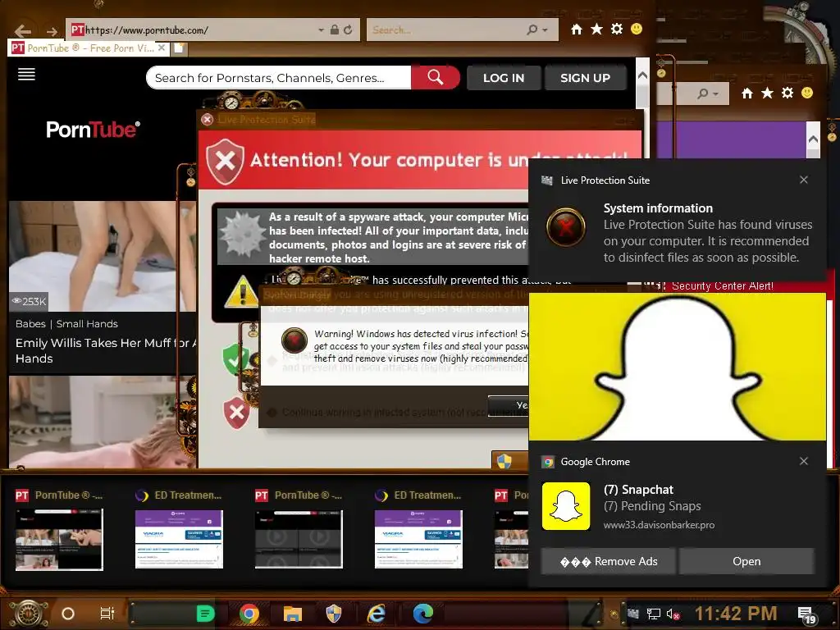Open Task View from the taskbar
Screen dimensions: 840x630
[x=107, y=614]
